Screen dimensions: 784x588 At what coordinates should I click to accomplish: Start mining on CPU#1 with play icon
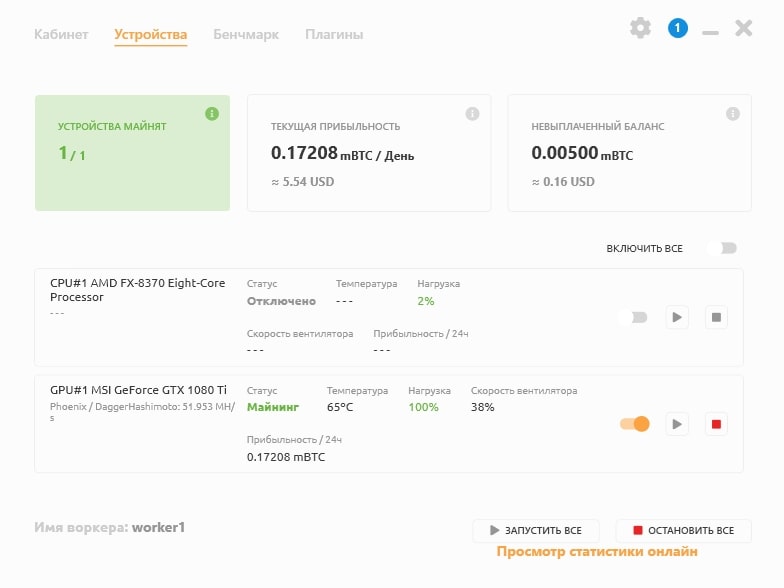pyautogui.click(x=677, y=318)
